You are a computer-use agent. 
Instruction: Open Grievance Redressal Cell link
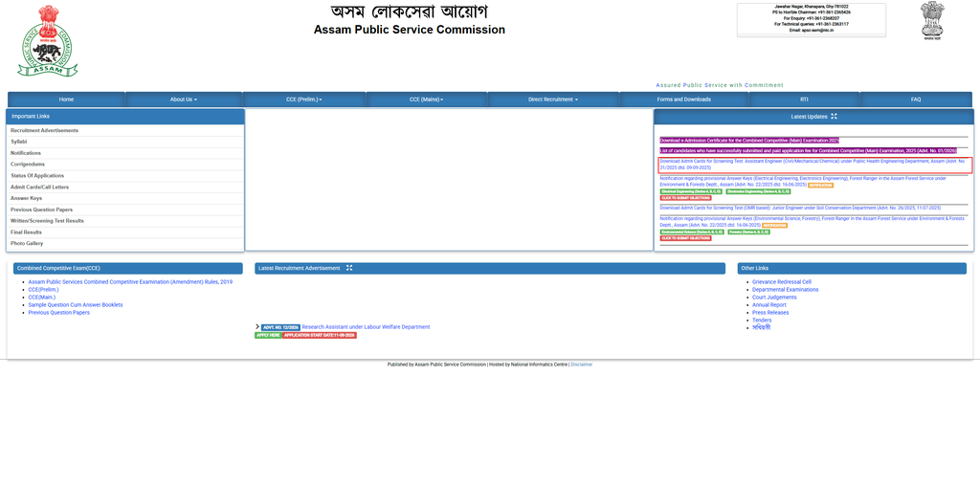click(x=782, y=282)
